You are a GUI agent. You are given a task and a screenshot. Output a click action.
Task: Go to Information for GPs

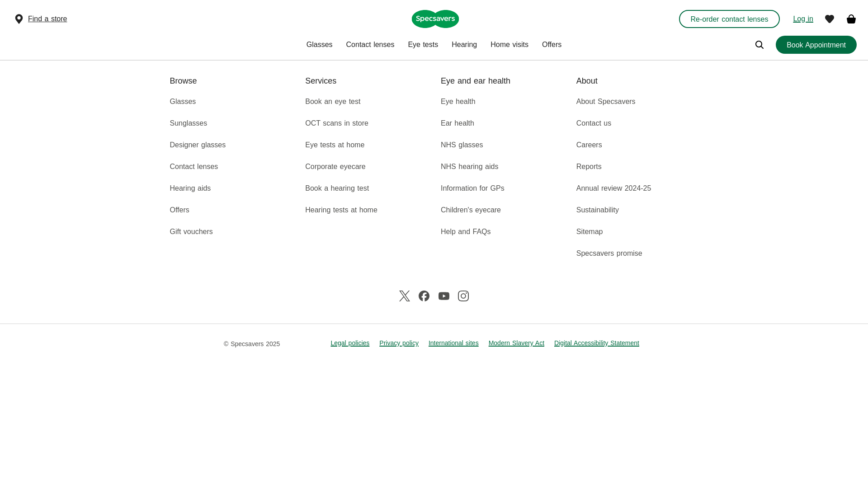tap(472, 188)
